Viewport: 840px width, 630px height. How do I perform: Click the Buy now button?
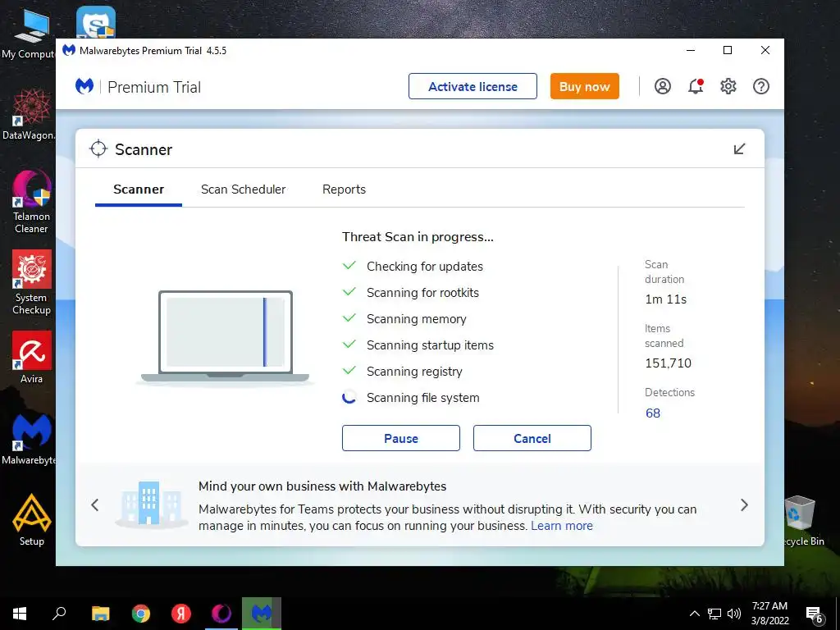584,86
